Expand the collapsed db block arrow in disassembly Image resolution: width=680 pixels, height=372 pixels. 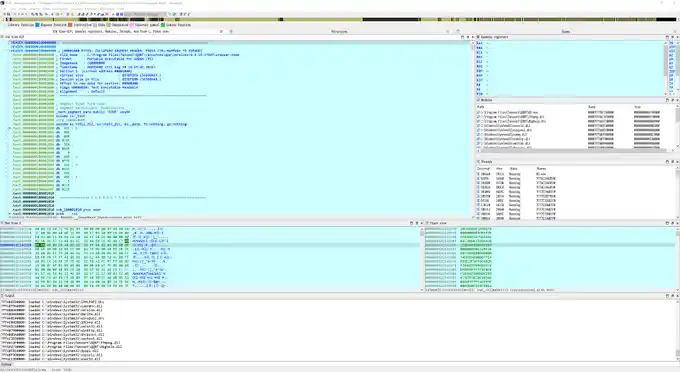coord(10,128)
